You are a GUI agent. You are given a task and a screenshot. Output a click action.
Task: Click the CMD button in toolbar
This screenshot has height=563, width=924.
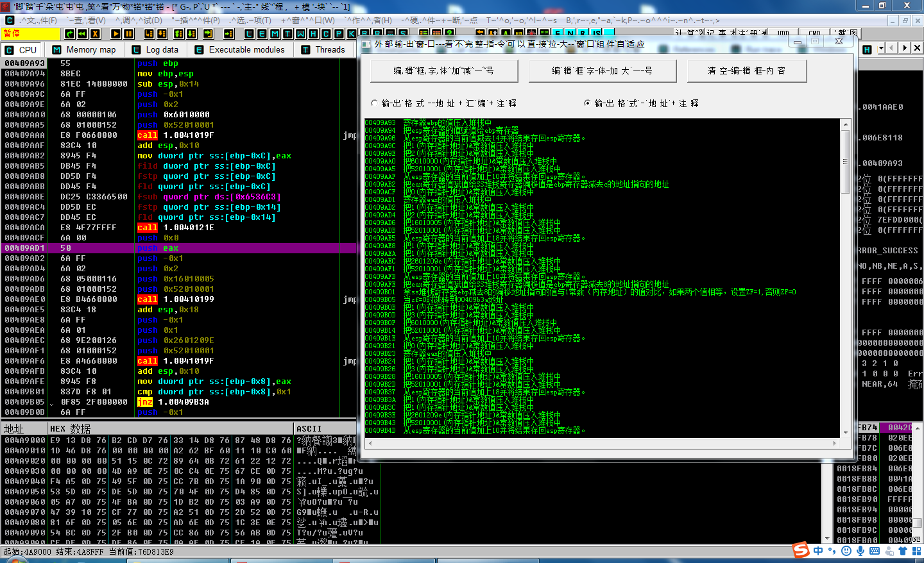pos(814,33)
